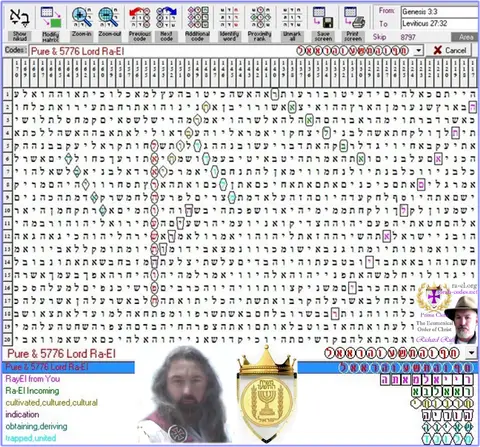Click the Zoom-out magnifier icon
This screenshot has width=480, height=447.
[109, 18]
